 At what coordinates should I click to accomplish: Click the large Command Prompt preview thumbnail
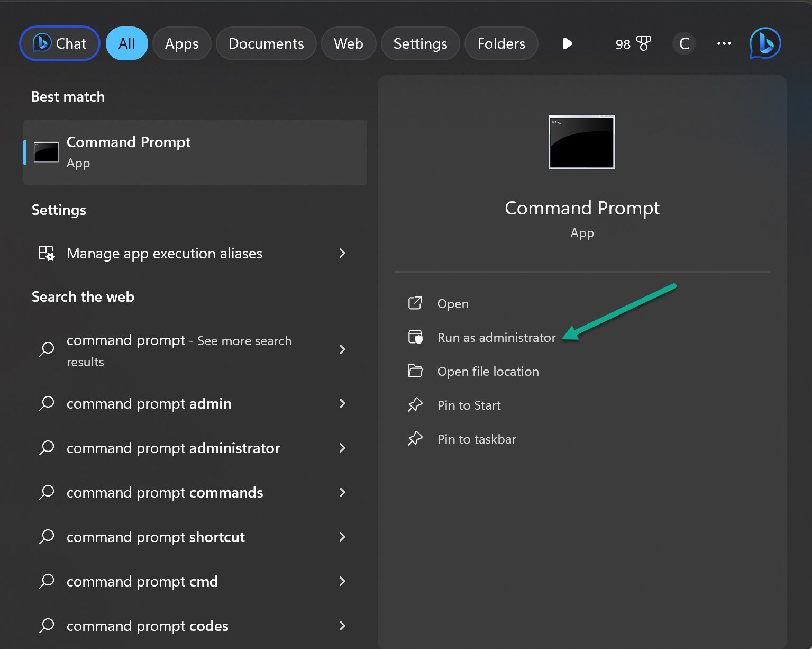582,142
